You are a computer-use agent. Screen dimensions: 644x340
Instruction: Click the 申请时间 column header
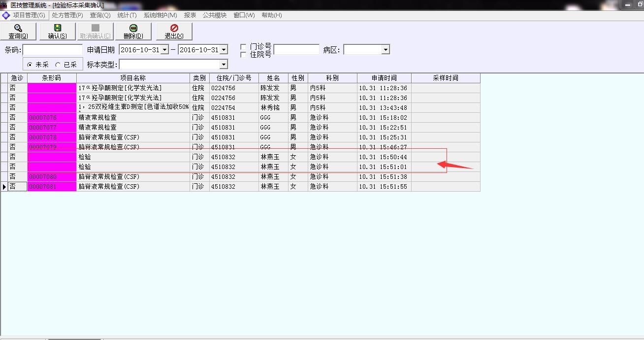(x=384, y=78)
